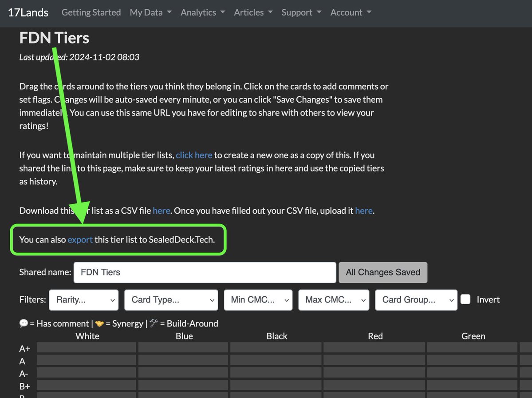Click the 17Lands logo
Screen dimensions: 532x398
click(28, 12)
